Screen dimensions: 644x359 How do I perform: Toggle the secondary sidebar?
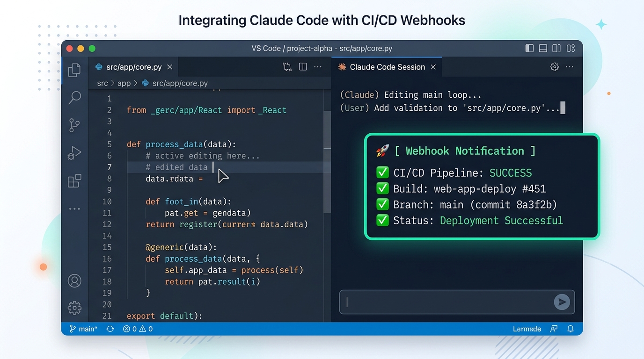tap(556, 48)
